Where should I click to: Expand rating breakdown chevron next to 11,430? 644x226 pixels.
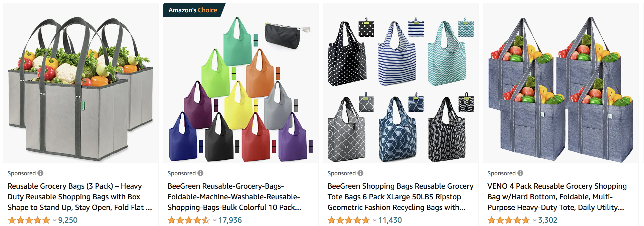374,220
